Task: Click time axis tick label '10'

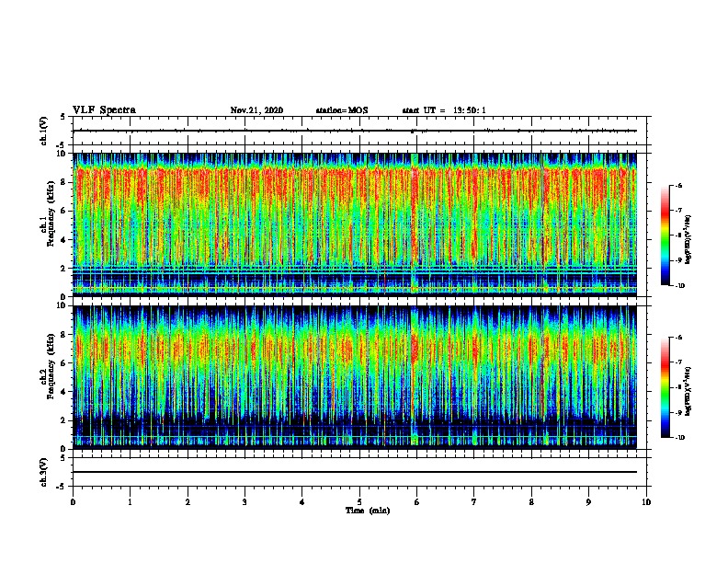Action: [x=646, y=502]
